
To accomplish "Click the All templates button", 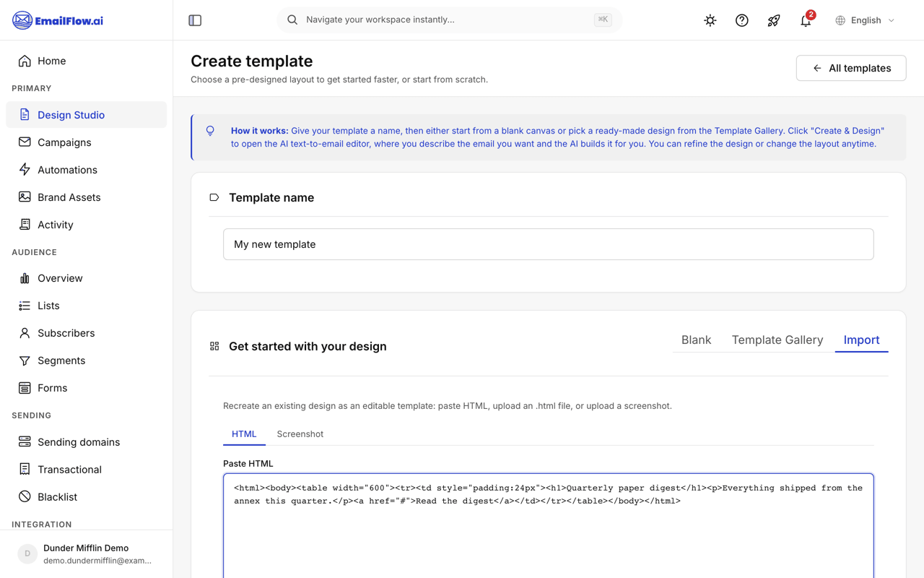I will pyautogui.click(x=851, y=68).
